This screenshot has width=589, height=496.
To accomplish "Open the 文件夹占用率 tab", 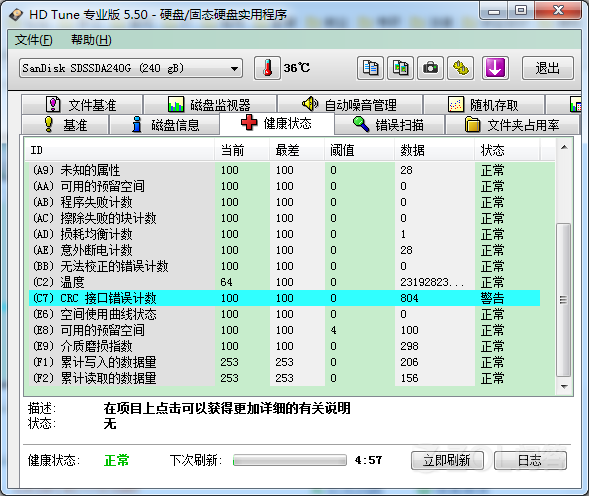I will (x=512, y=124).
